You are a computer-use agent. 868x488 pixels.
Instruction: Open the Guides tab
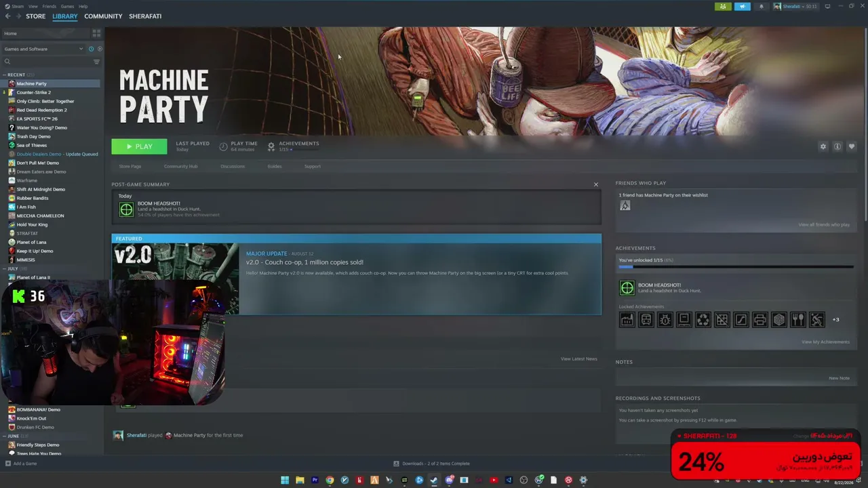pos(275,166)
